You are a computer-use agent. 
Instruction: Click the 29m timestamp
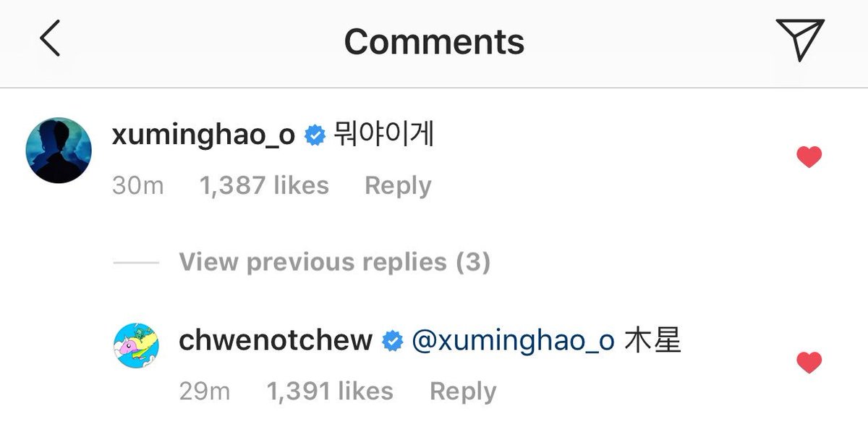click(x=204, y=392)
